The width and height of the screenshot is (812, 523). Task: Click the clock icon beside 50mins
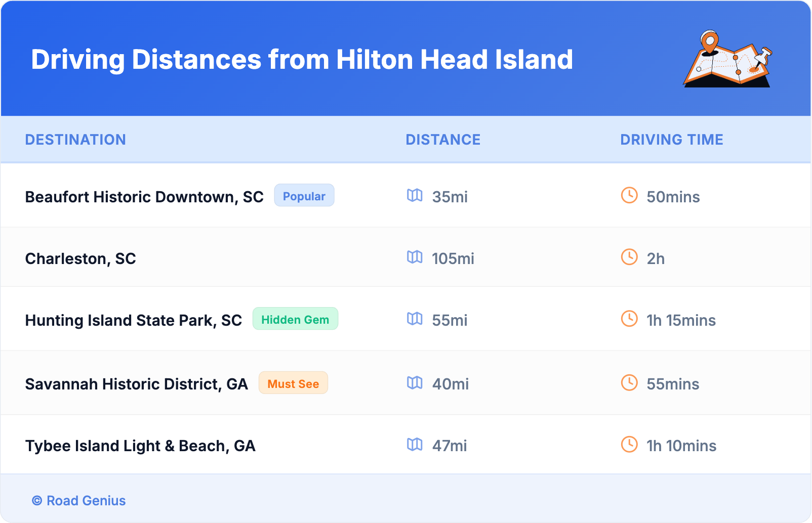point(629,195)
